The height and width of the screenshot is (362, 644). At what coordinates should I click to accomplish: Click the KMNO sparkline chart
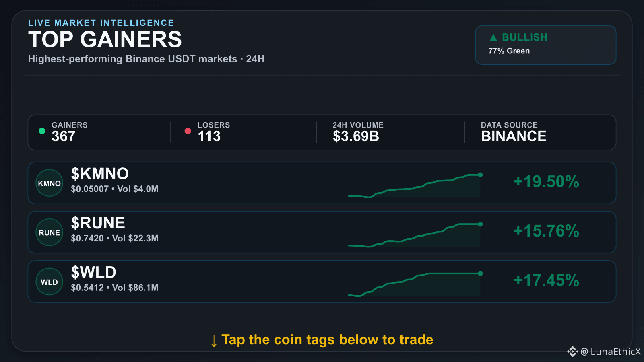tap(415, 186)
